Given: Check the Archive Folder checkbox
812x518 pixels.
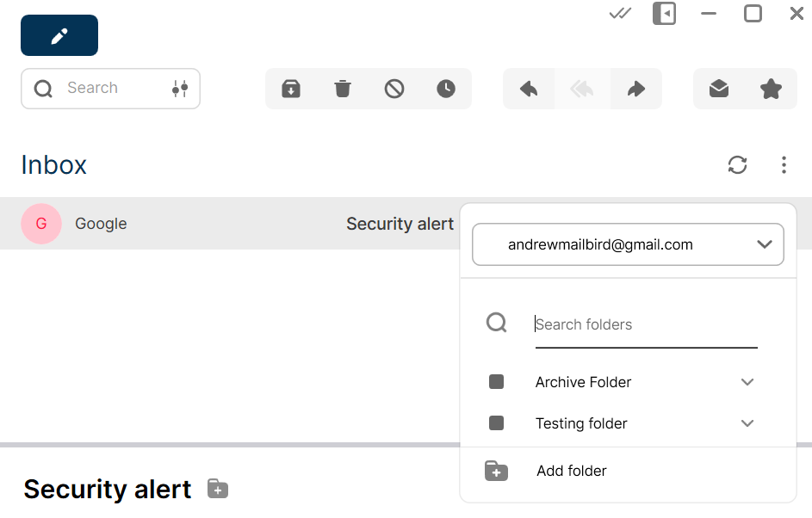Looking at the screenshot, I should point(496,382).
